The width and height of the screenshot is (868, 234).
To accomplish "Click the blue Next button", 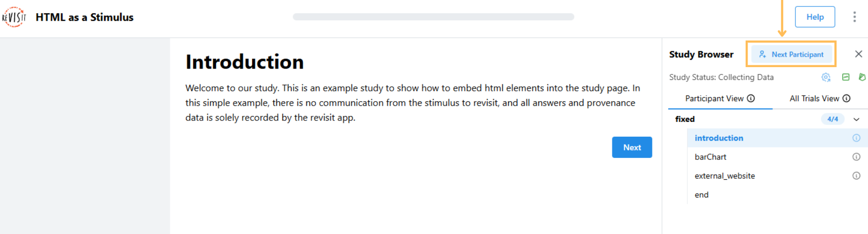I will [632, 147].
